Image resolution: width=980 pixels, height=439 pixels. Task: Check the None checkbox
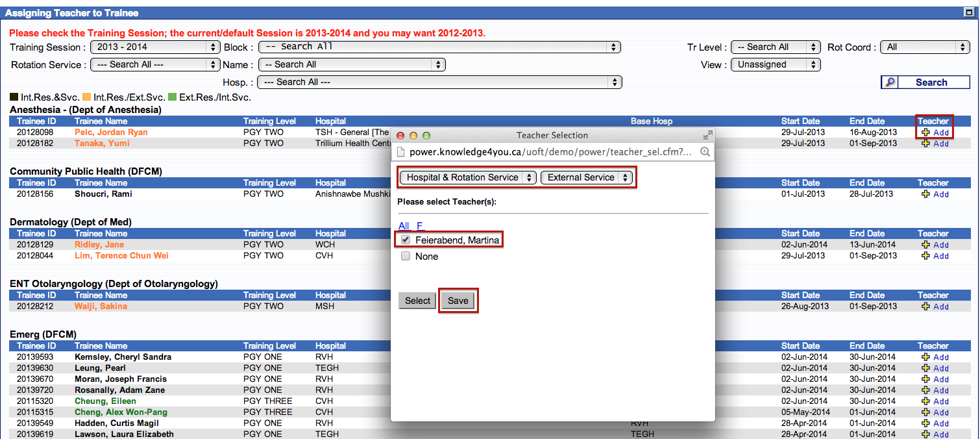click(406, 257)
